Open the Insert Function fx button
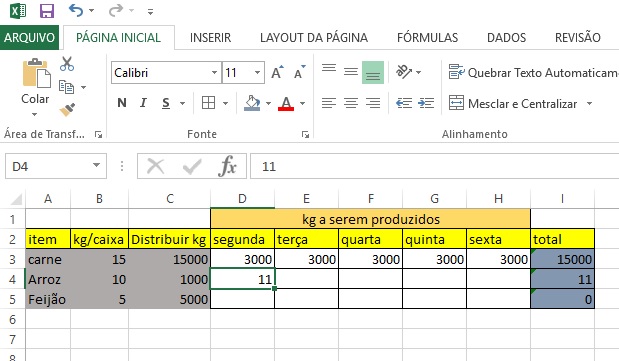 pos(228,166)
